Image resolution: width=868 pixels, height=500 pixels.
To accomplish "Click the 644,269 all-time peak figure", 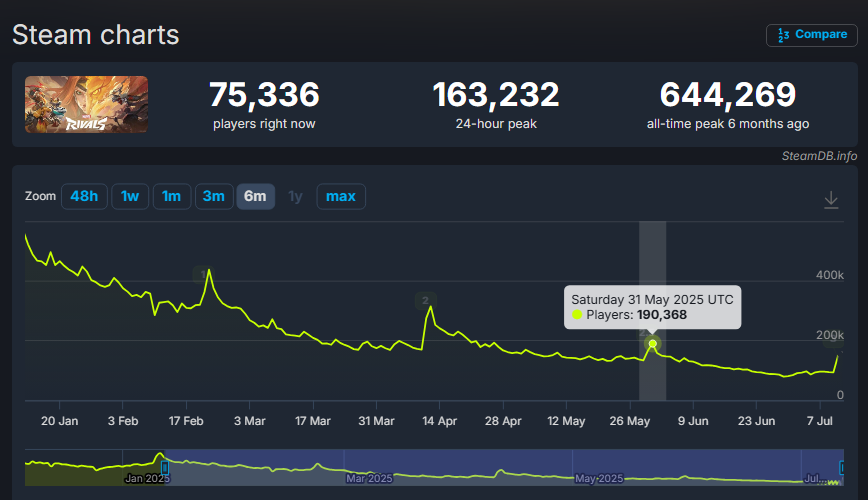I will click(x=728, y=95).
